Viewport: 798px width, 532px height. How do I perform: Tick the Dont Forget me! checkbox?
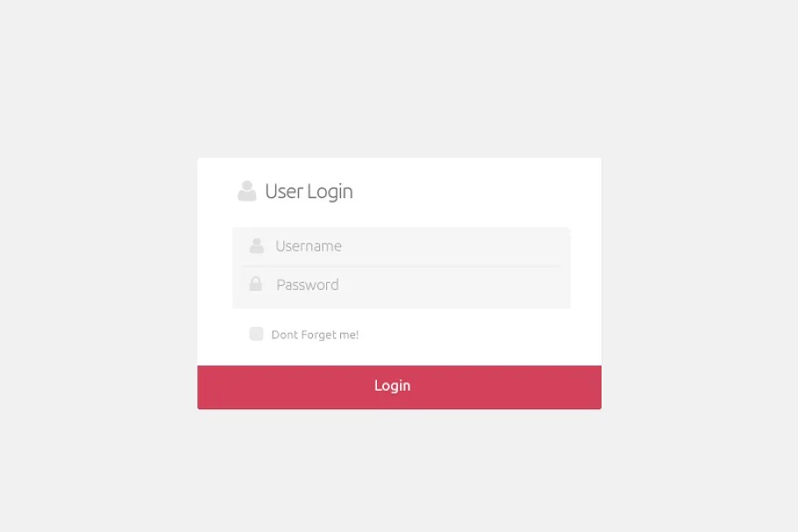256,334
